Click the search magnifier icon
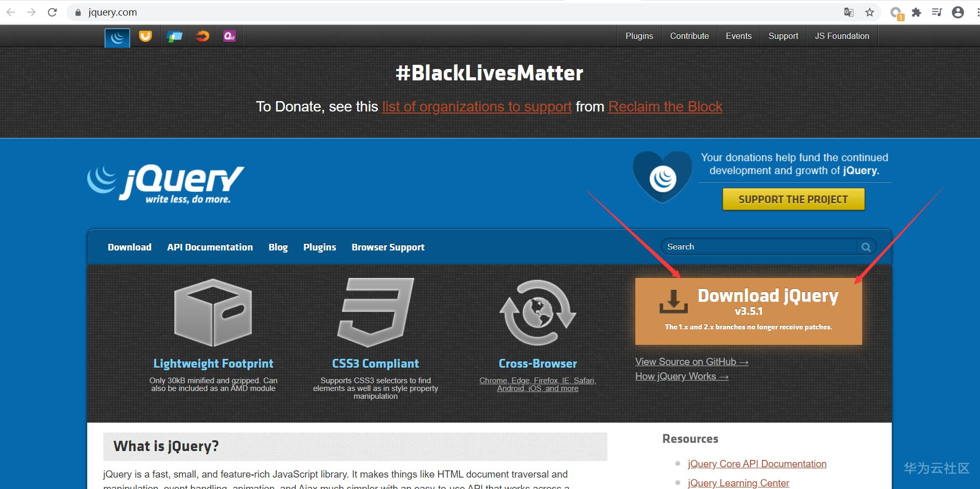 pos(866,247)
